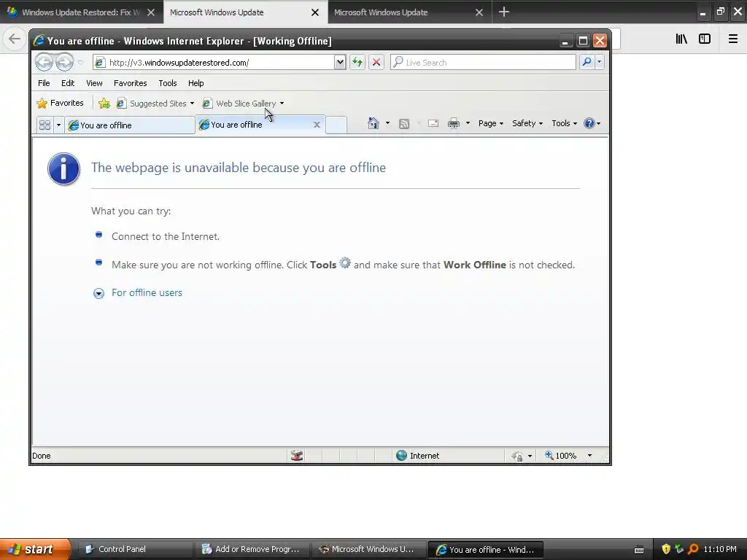747x560 pixels.
Task: Click the keyboard icon in system tray
Action: point(639,550)
